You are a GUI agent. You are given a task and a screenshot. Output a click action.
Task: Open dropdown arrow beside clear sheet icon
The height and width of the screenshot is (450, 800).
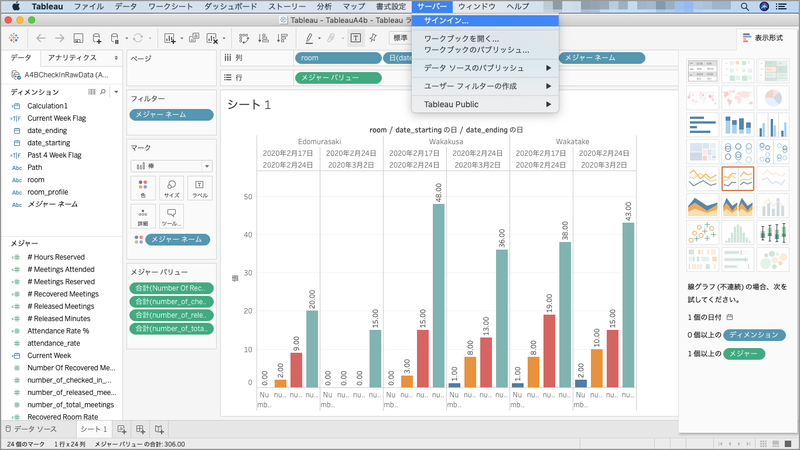224,39
